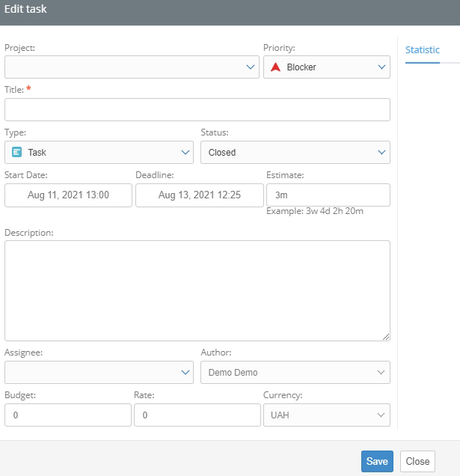Open the Priority dropdown showing Blocker
The image size is (460, 476).
327,67
